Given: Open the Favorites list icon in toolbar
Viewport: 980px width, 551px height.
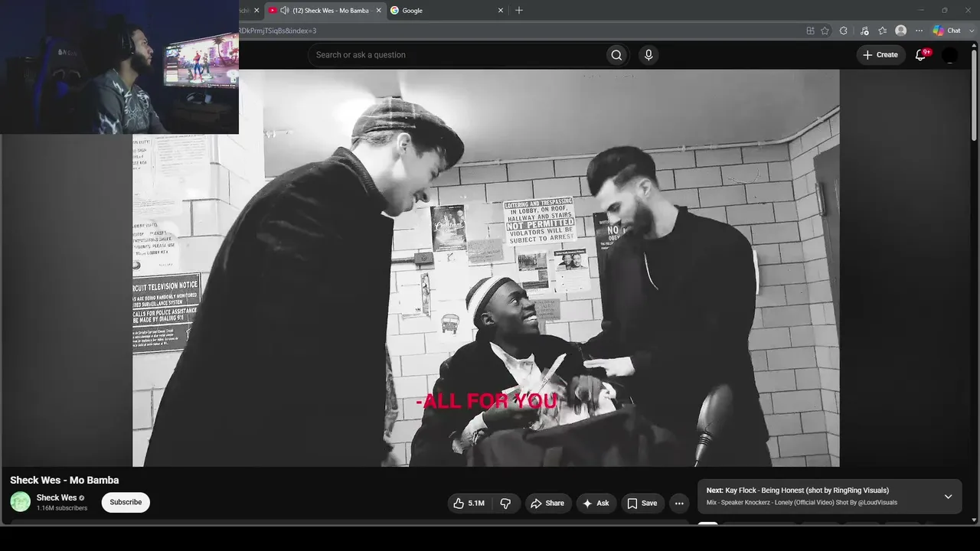Looking at the screenshot, I should pyautogui.click(x=883, y=31).
